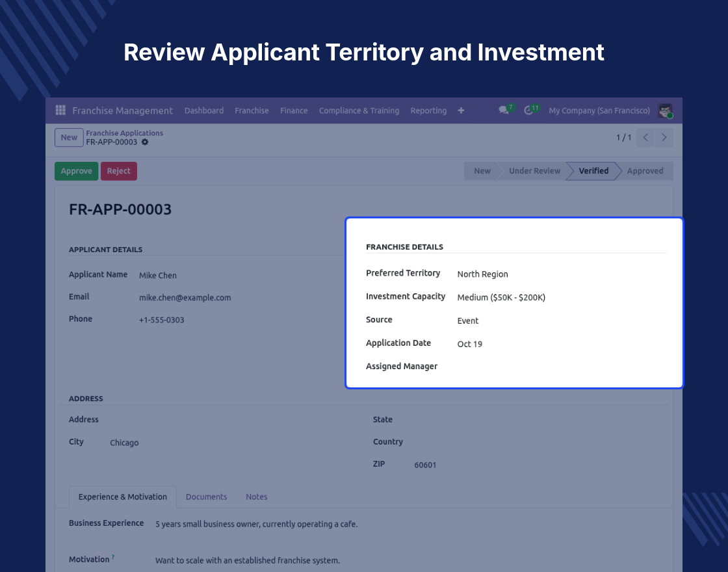The width and height of the screenshot is (728, 572).
Task: Go to the previous record arrow
Action: point(645,137)
